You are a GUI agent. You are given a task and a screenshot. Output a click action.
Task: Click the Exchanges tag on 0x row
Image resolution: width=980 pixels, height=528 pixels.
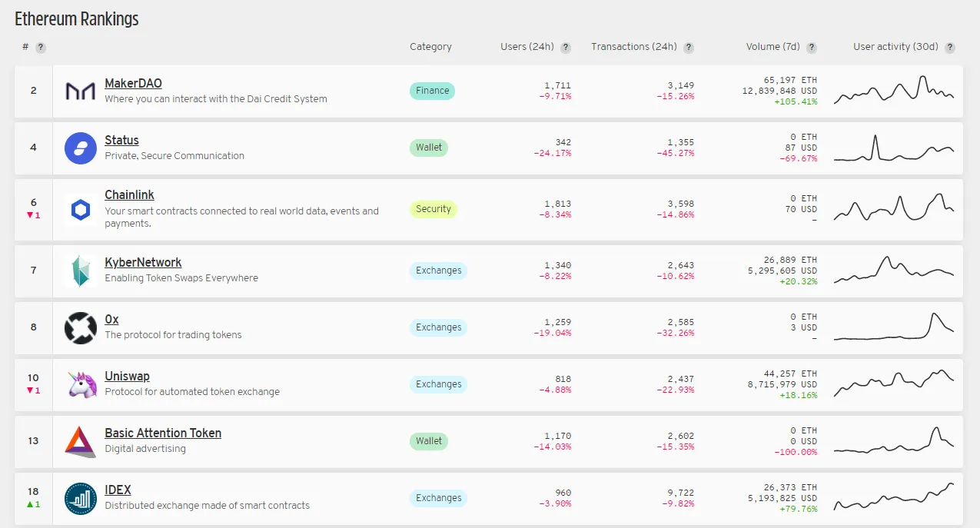point(438,327)
